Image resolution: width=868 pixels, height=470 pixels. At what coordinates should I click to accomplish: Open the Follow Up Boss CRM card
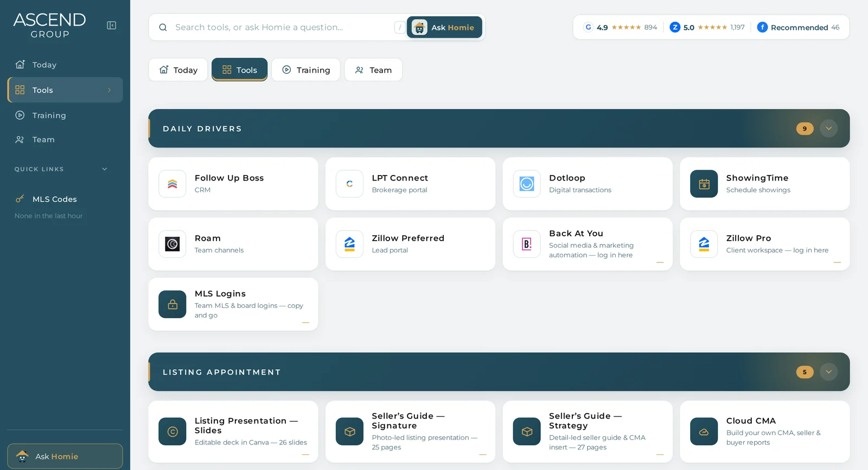pos(233,184)
